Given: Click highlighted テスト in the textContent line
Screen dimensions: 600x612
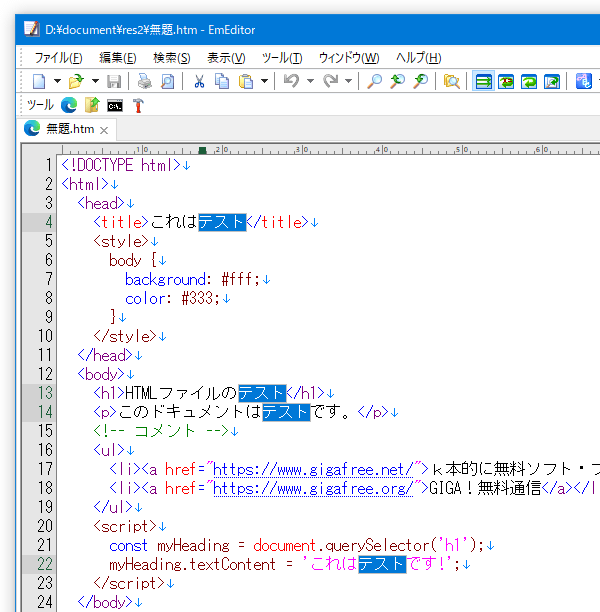Looking at the screenshot, I should click(x=382, y=564).
